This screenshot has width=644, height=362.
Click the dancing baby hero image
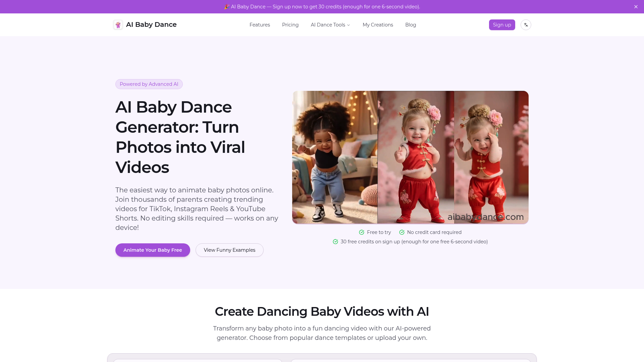[x=410, y=157]
